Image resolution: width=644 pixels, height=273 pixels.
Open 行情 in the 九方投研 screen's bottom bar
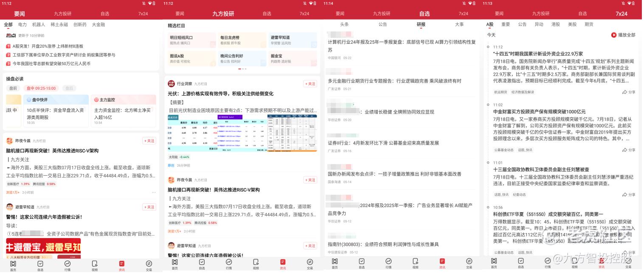pos(229,264)
